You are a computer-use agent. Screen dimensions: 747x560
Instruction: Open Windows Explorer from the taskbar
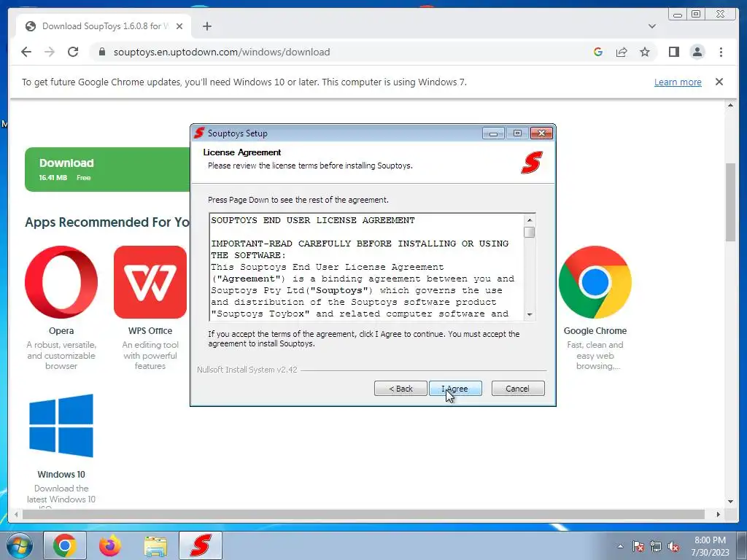pyautogui.click(x=155, y=545)
